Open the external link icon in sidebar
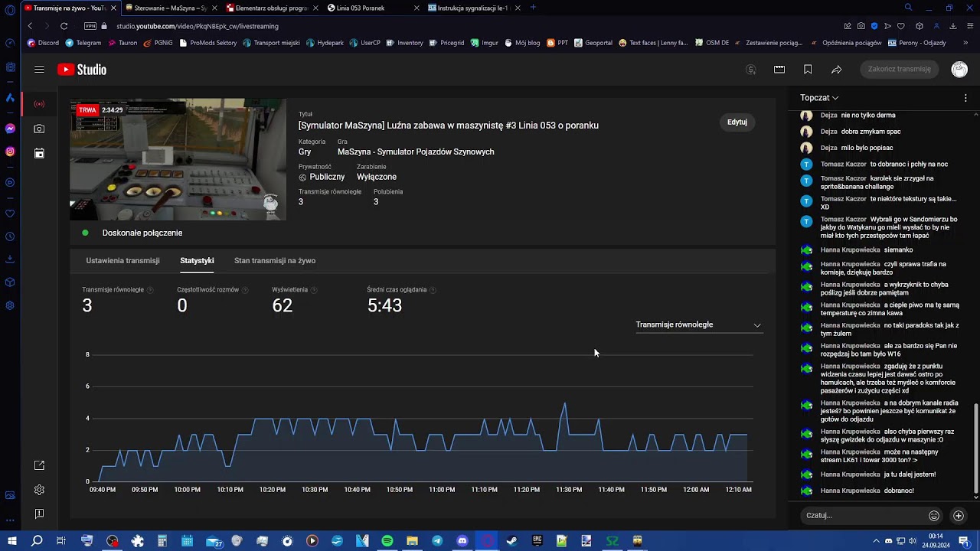 tap(39, 465)
